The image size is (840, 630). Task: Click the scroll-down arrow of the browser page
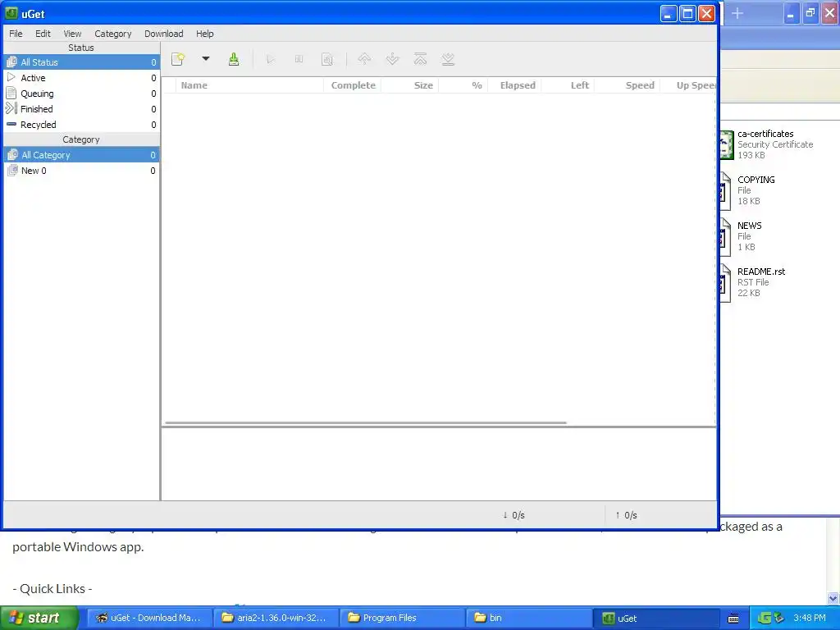(833, 598)
